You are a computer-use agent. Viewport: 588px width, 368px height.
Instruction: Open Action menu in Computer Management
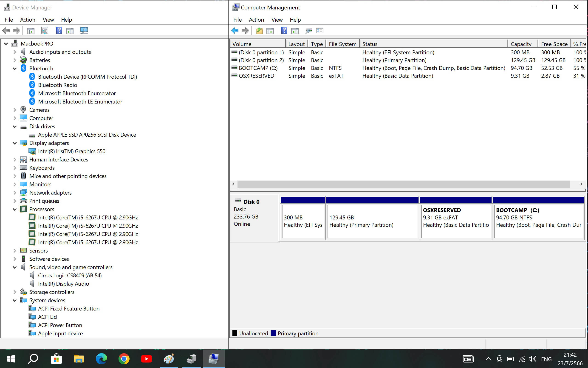[256, 20]
